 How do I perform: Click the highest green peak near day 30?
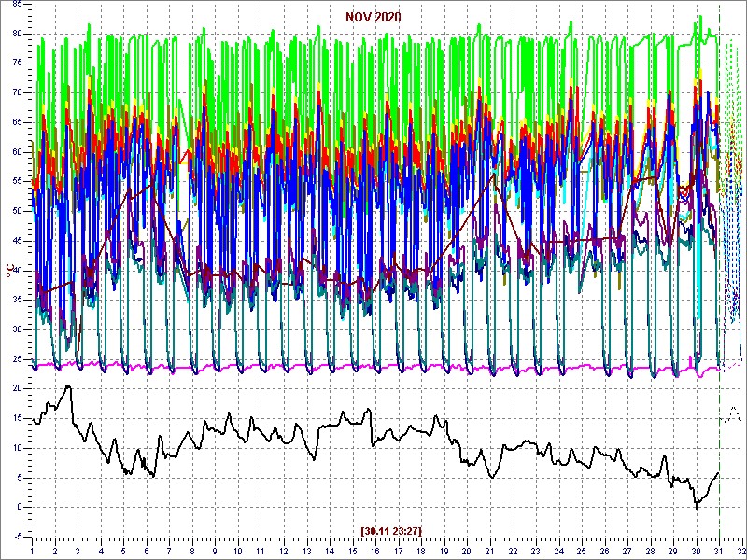pyautogui.click(x=698, y=17)
